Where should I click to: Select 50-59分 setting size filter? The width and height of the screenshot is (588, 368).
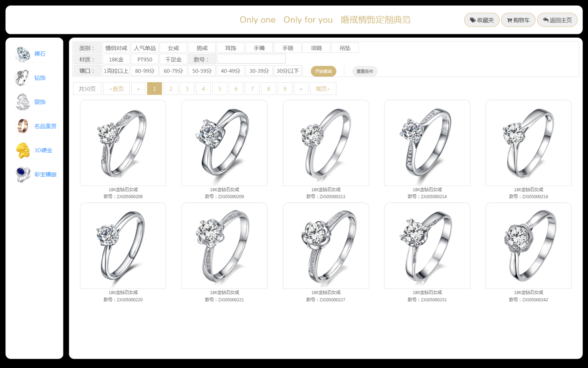[x=202, y=71]
